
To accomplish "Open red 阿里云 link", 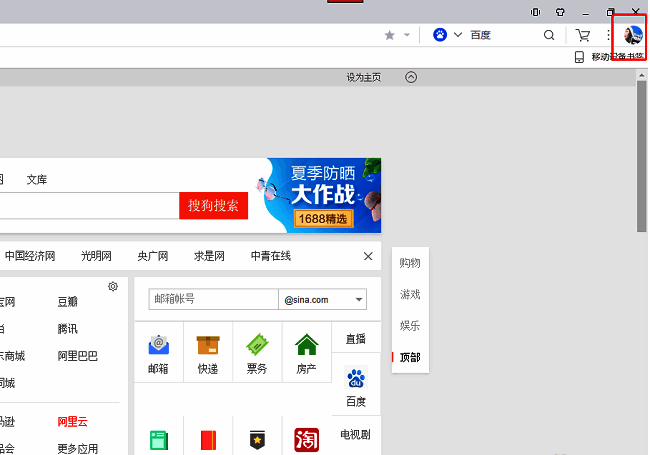I will (73, 422).
